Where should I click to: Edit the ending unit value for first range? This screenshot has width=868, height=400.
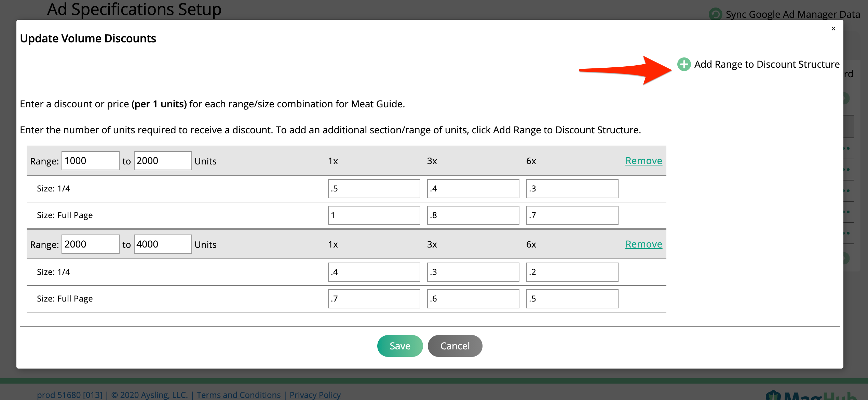163,161
